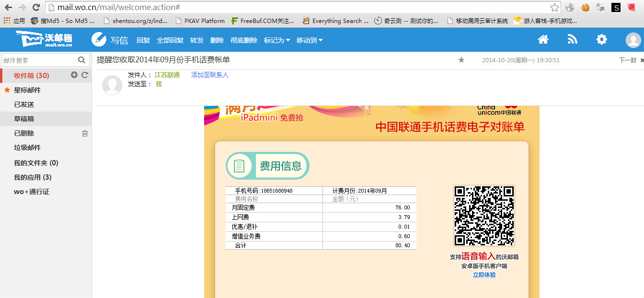
Task: Click 添加至联系人
Action: tap(210, 75)
